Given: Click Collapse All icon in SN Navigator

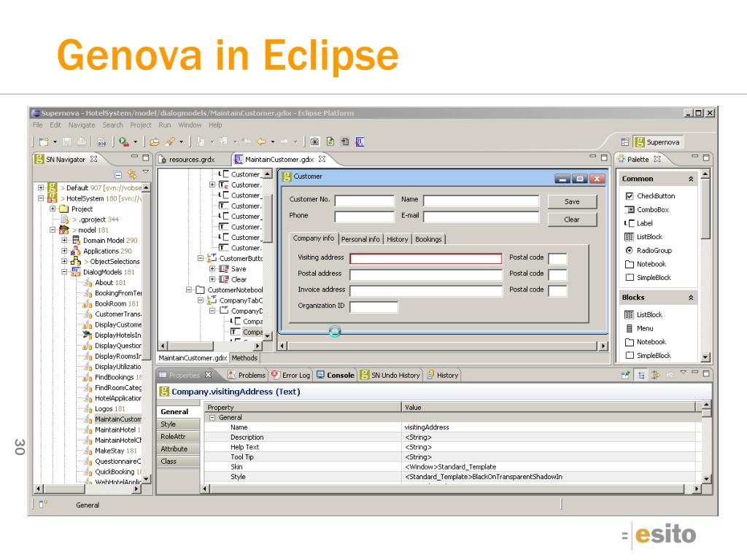Looking at the screenshot, I should coord(117,174).
